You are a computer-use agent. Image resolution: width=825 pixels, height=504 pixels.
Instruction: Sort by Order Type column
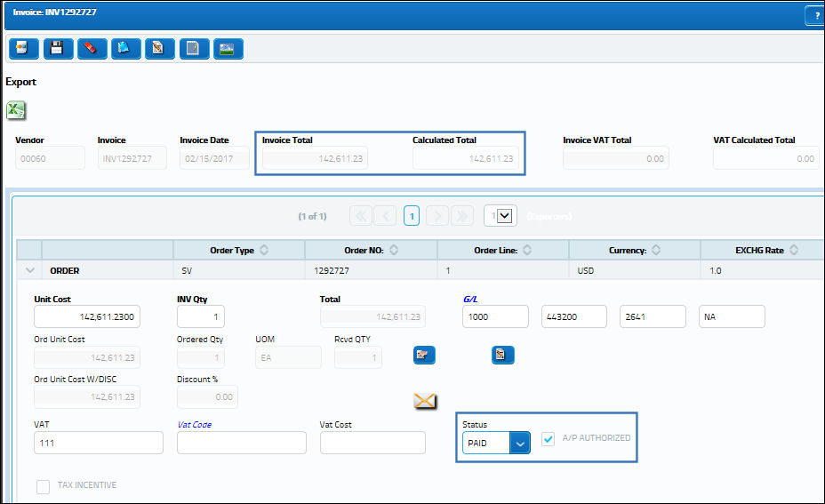point(264,250)
